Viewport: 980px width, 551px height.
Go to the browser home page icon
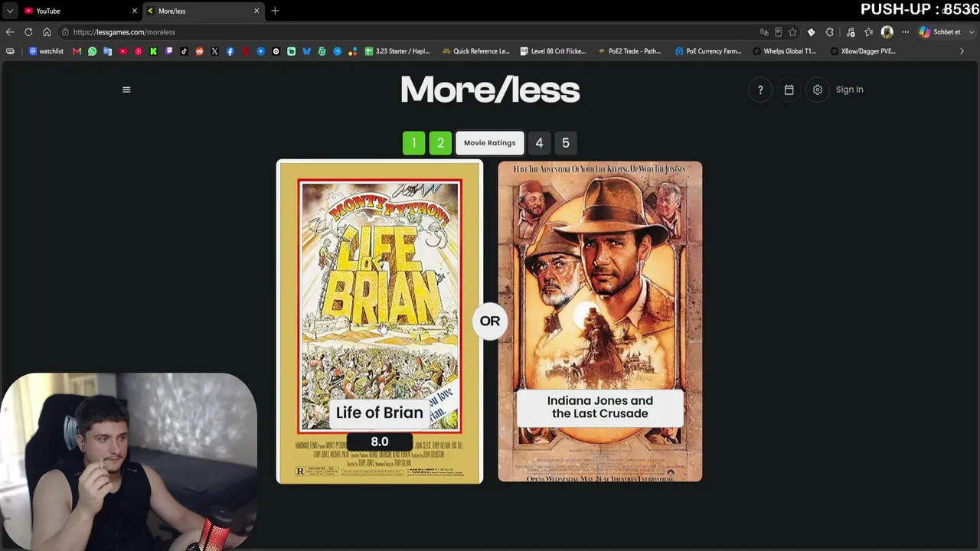point(47,32)
